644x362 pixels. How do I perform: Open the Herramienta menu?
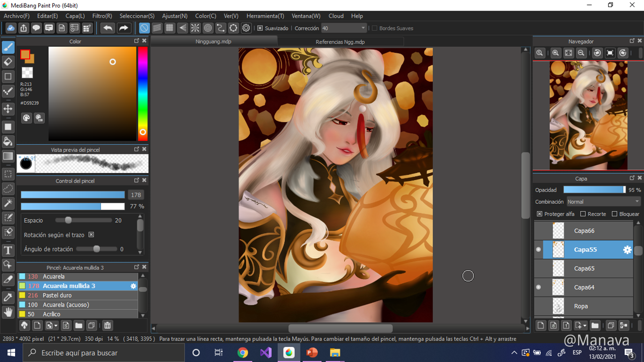[x=266, y=16]
